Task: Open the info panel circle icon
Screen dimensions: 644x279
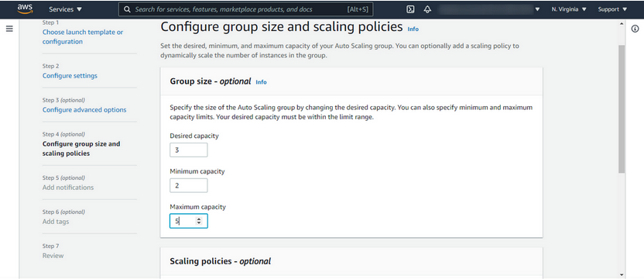Action: tap(635, 29)
